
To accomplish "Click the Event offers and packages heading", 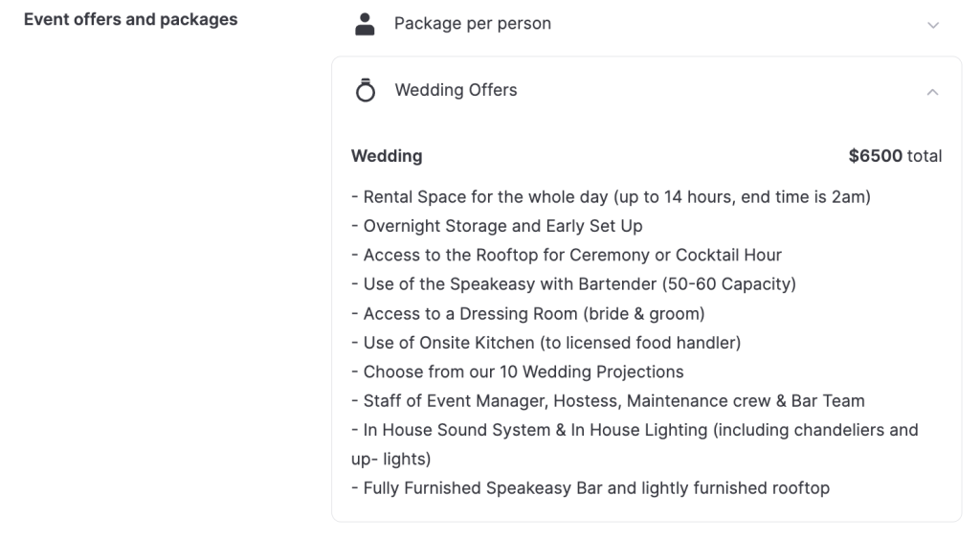I will point(130,19).
